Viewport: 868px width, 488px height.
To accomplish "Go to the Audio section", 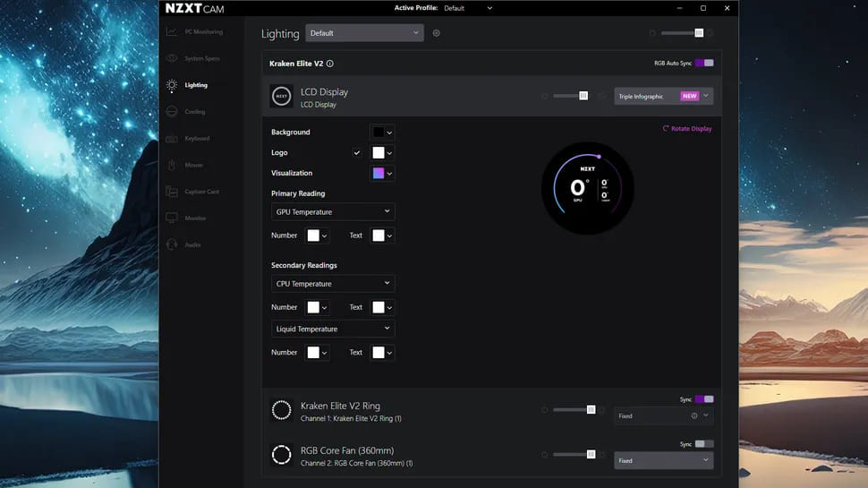I will pyautogui.click(x=172, y=244).
